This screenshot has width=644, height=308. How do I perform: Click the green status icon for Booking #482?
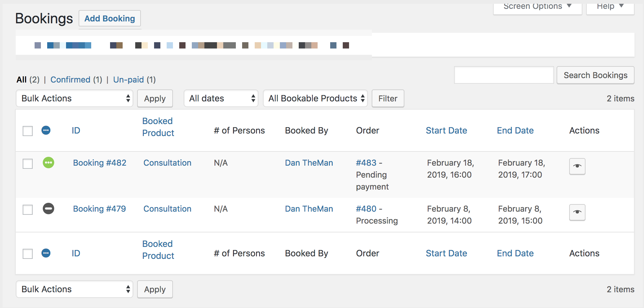pos(48,163)
